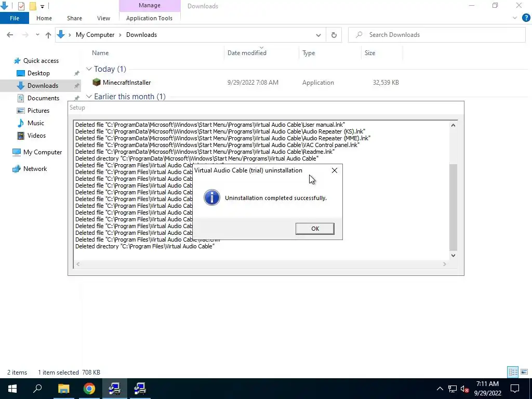Viewport: 532px width, 399px height.
Task: Click the Properties checkmark quick access icon
Action: point(21,6)
